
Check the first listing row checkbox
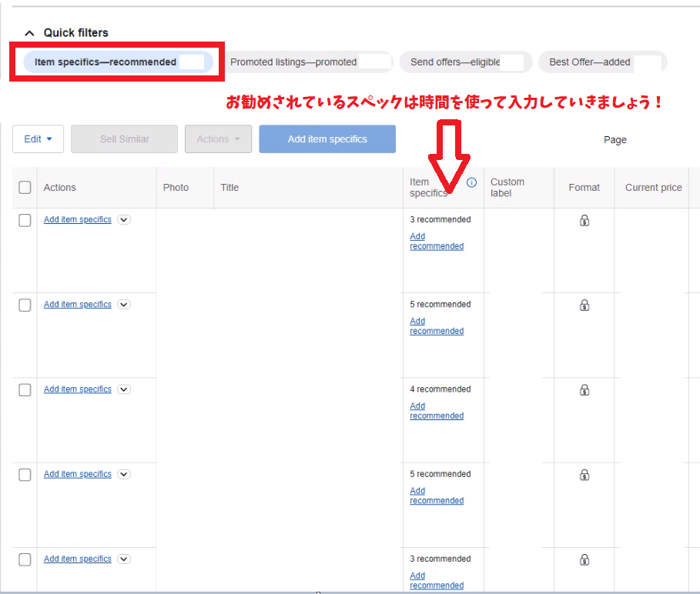tap(25, 220)
